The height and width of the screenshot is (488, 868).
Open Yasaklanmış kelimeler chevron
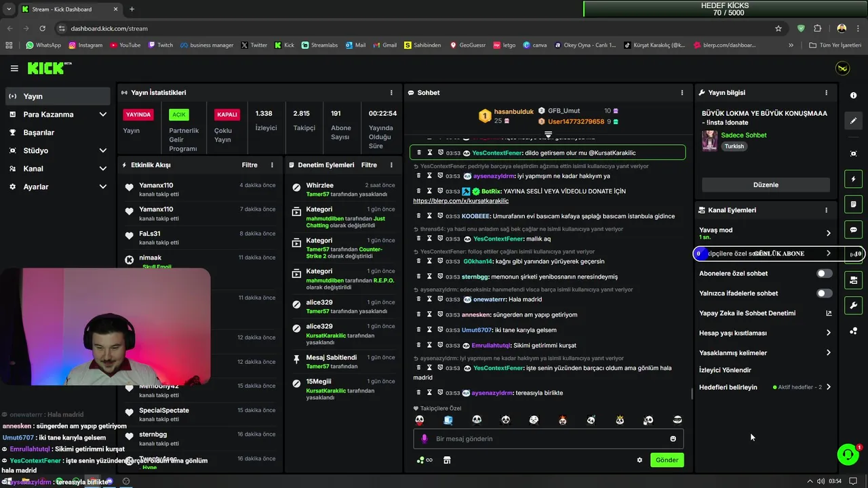point(828,352)
